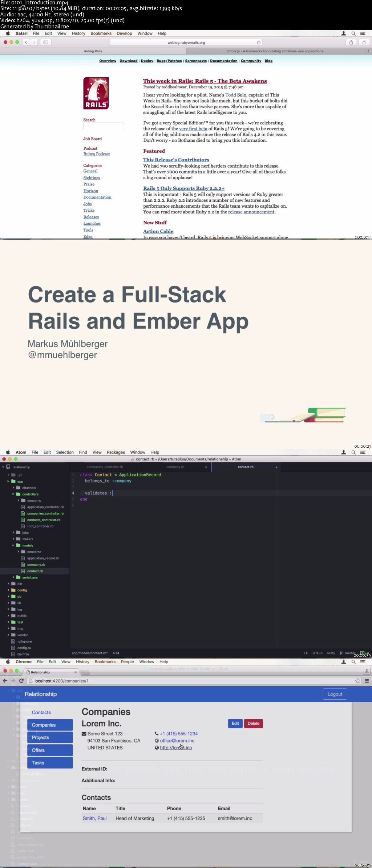Viewport: 372px width, 868px height.
Task: Switch to the companies_controller.rb tab in Atom
Action: point(105,467)
